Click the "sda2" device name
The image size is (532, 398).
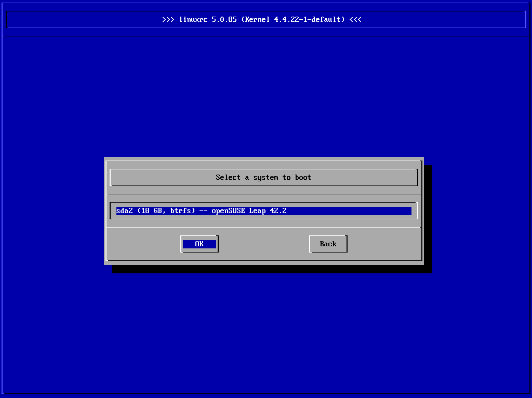(124, 211)
